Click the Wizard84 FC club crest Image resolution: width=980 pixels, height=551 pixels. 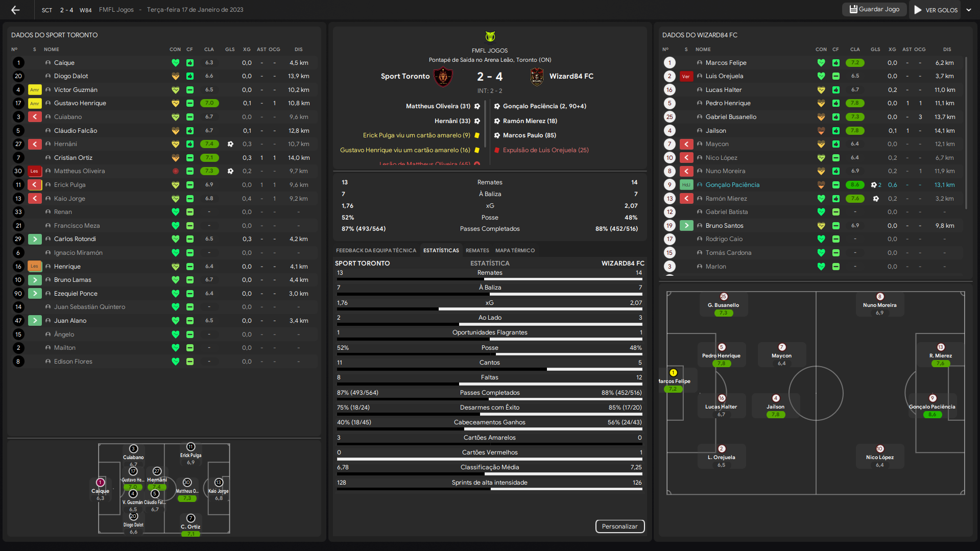tap(537, 77)
